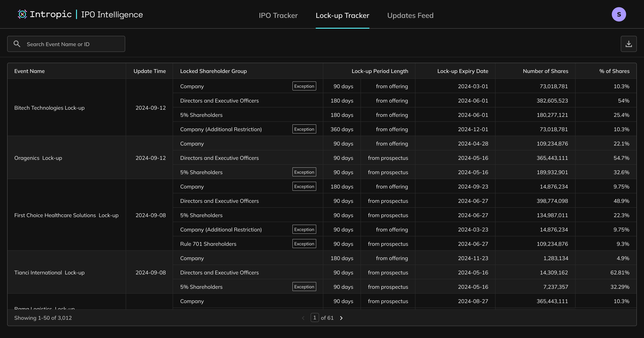The height and width of the screenshot is (338, 644).
Task: Select the Lock-up Tracker tab
Action: point(342,15)
